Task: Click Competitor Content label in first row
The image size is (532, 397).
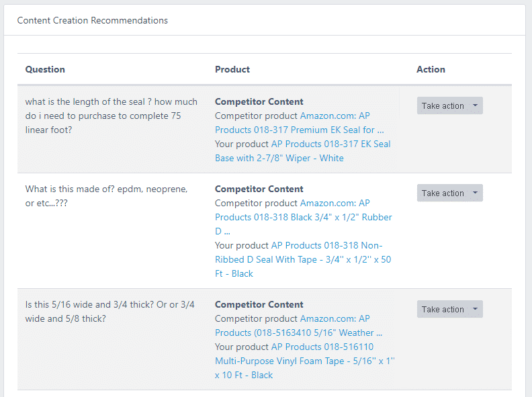Action: 259,101
